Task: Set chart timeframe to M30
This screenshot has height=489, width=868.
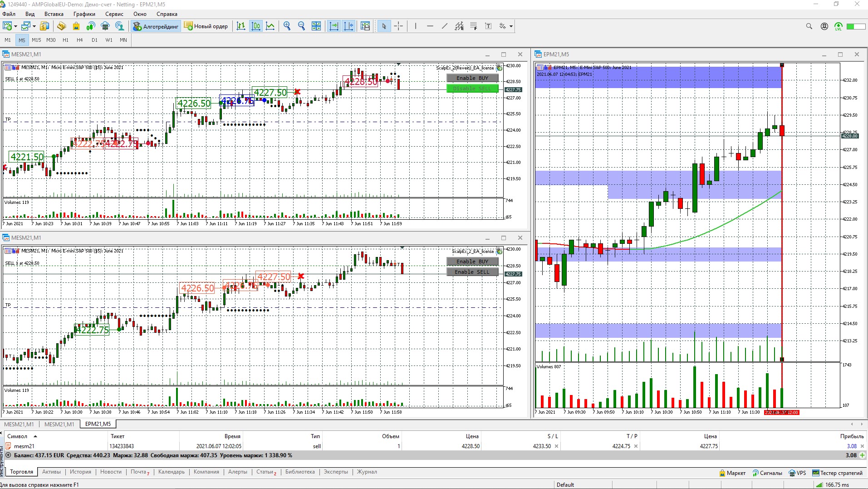Action: pos(51,40)
